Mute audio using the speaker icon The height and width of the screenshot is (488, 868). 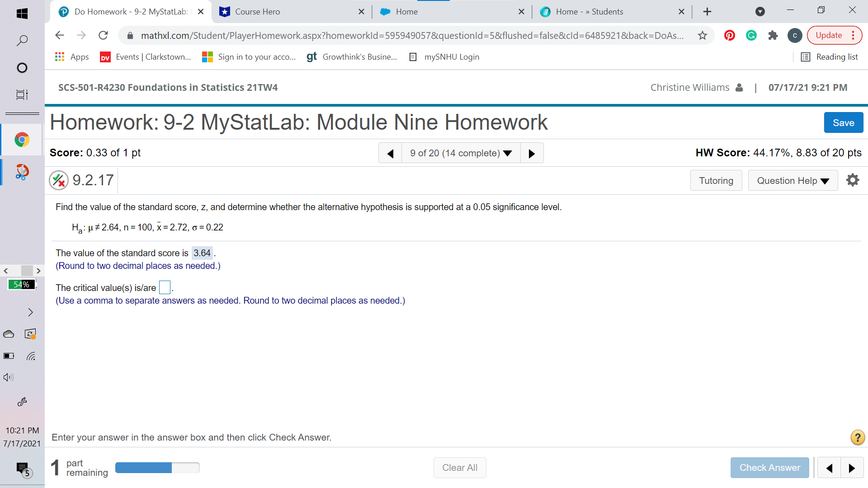(7, 377)
